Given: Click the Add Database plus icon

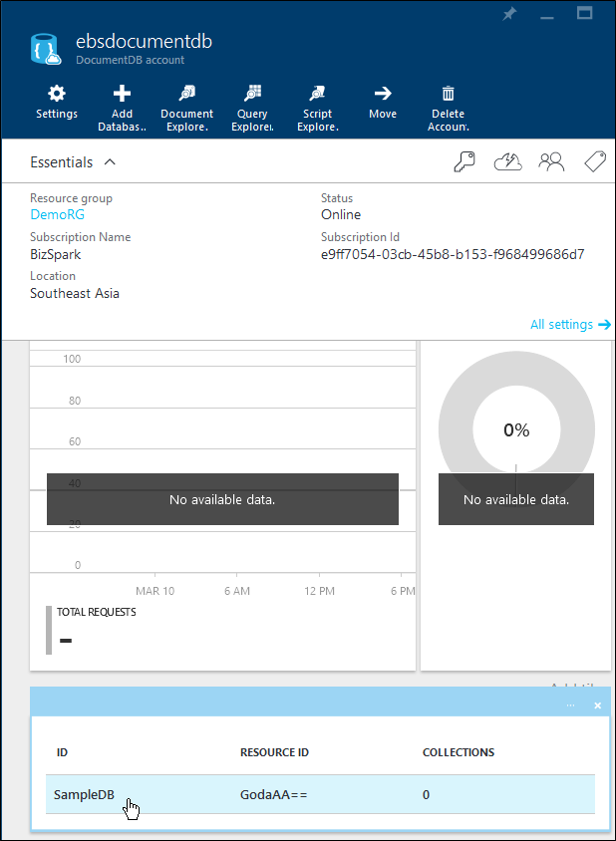Looking at the screenshot, I should (x=122, y=94).
